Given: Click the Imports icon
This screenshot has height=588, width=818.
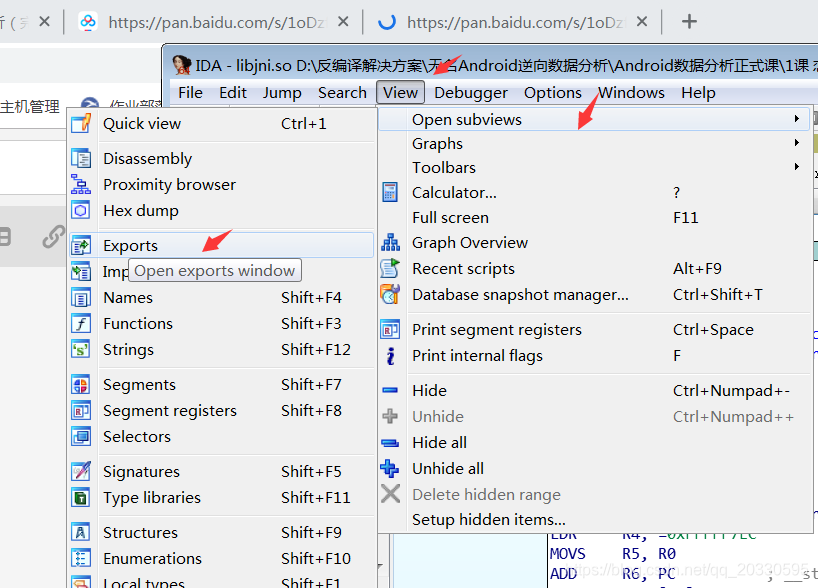Looking at the screenshot, I should coord(81,271).
